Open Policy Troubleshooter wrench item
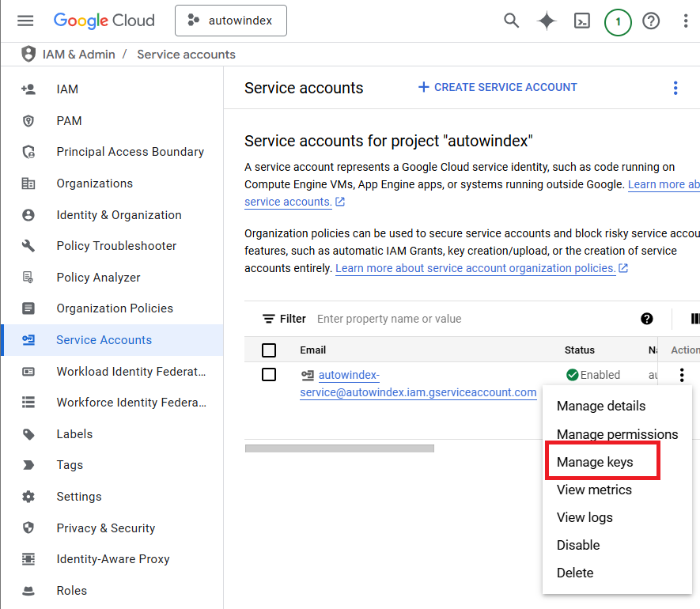Image resolution: width=700 pixels, height=609 pixels. pyautogui.click(x=112, y=245)
